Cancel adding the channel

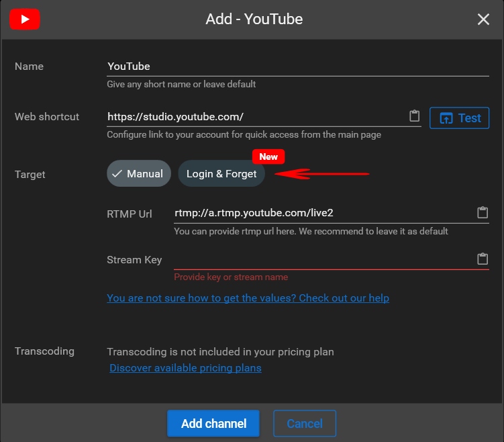click(305, 424)
